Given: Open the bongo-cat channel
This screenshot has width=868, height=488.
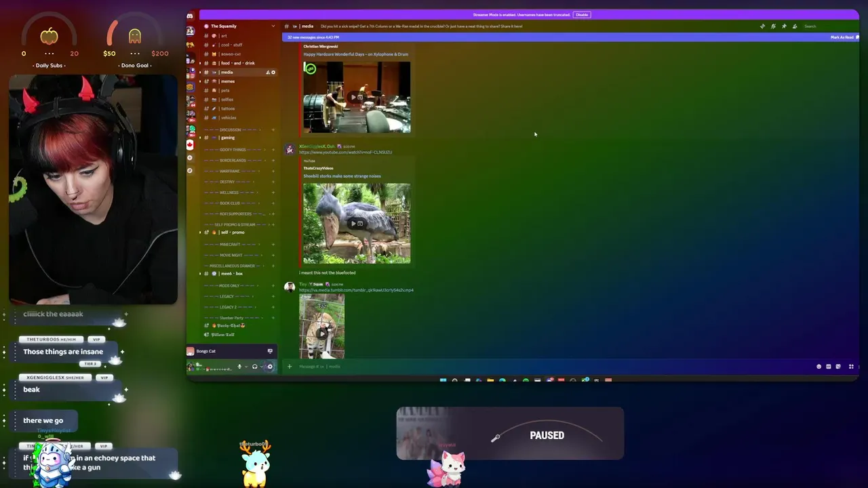Looking at the screenshot, I should click(239, 54).
